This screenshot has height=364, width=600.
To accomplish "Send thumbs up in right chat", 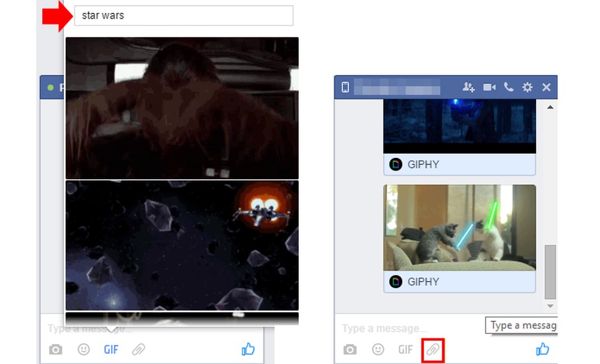I will (x=542, y=349).
